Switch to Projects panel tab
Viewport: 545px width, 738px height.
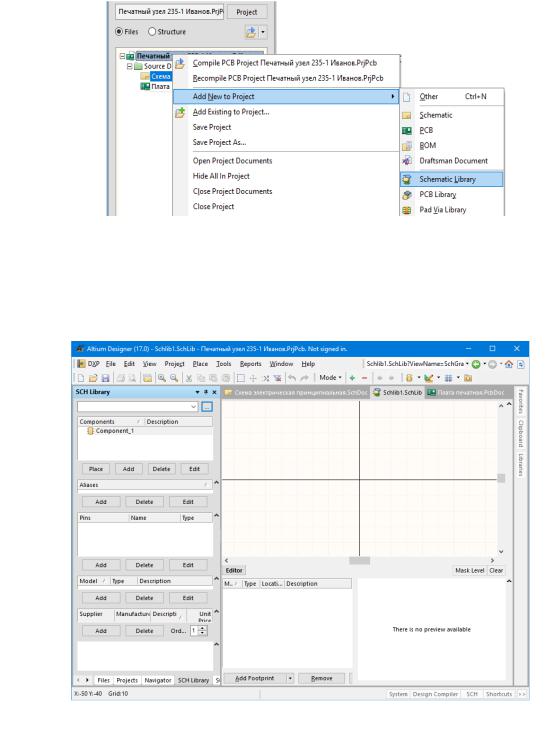coord(127,681)
